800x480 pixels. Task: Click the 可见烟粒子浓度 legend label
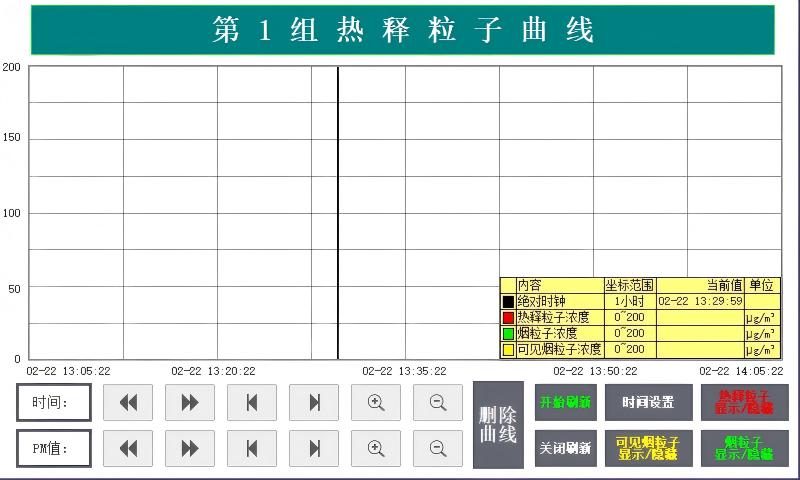pyautogui.click(x=559, y=349)
